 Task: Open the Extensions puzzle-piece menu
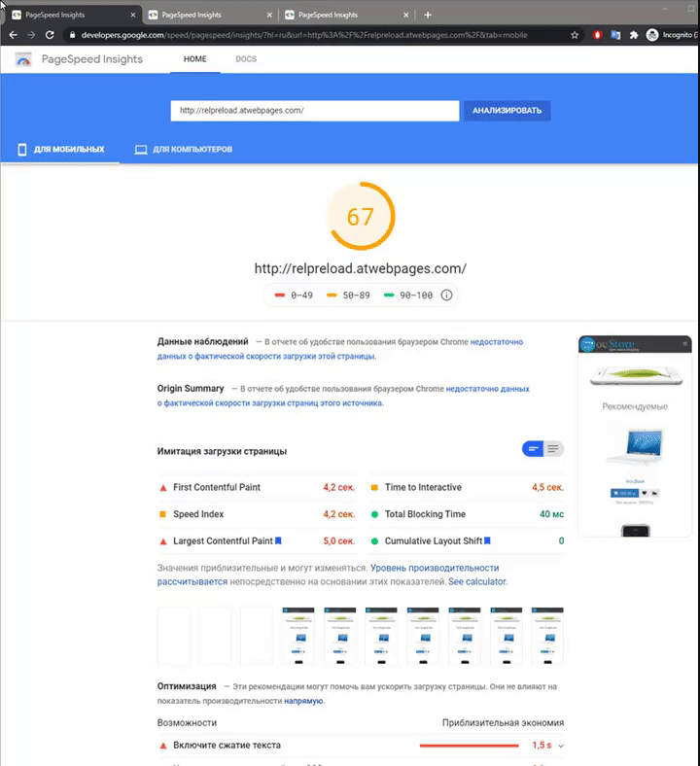tap(634, 35)
